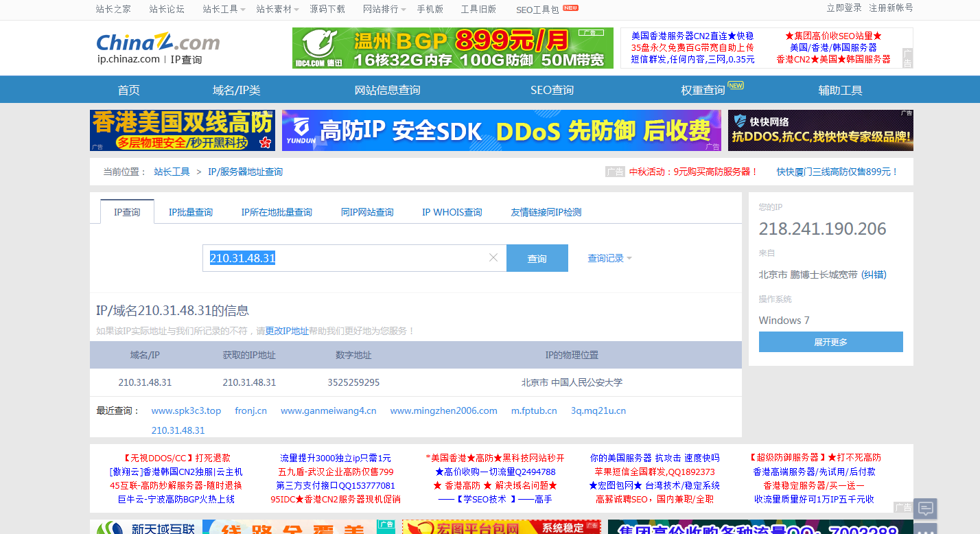Open recent query m.fptub.cn
The image size is (980, 534).
(x=534, y=410)
